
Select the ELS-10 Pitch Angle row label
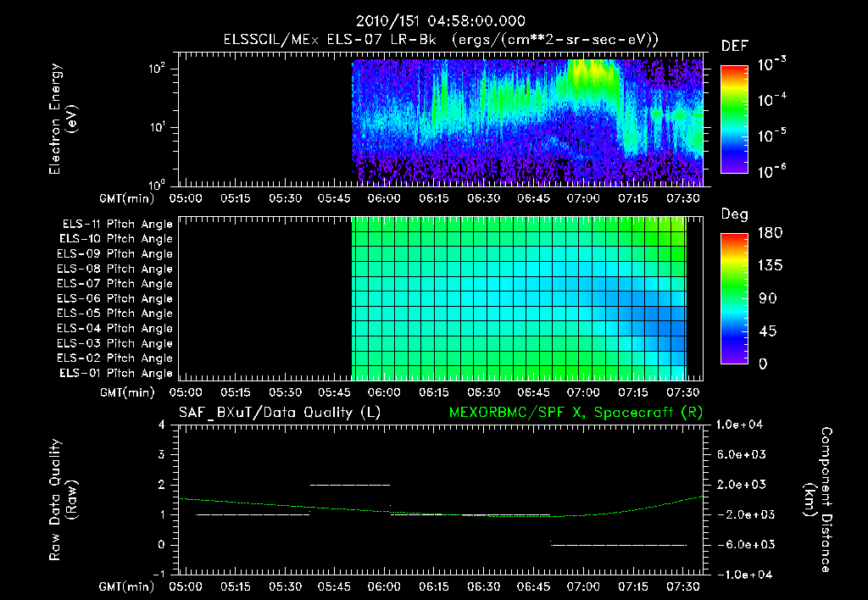(116, 239)
